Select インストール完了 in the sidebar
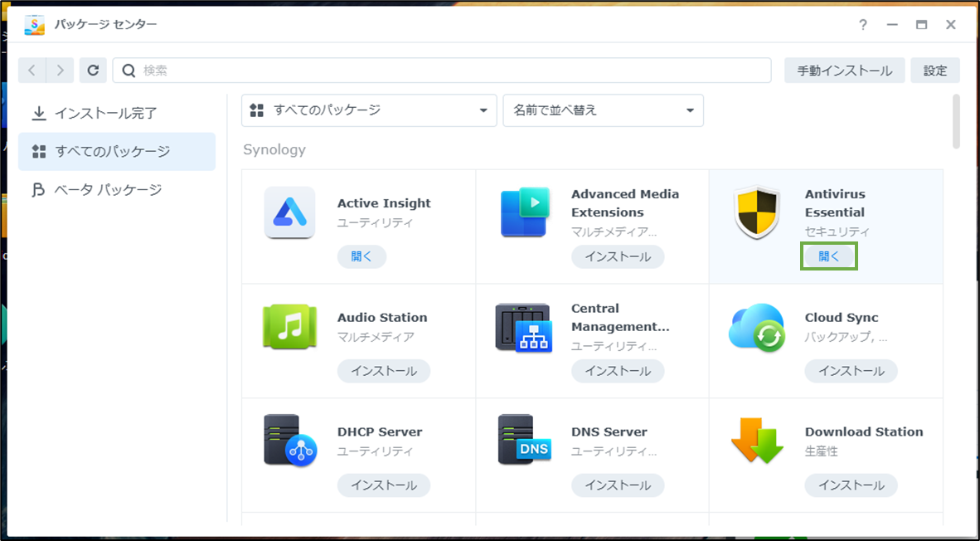The width and height of the screenshot is (980, 541). coord(117,113)
